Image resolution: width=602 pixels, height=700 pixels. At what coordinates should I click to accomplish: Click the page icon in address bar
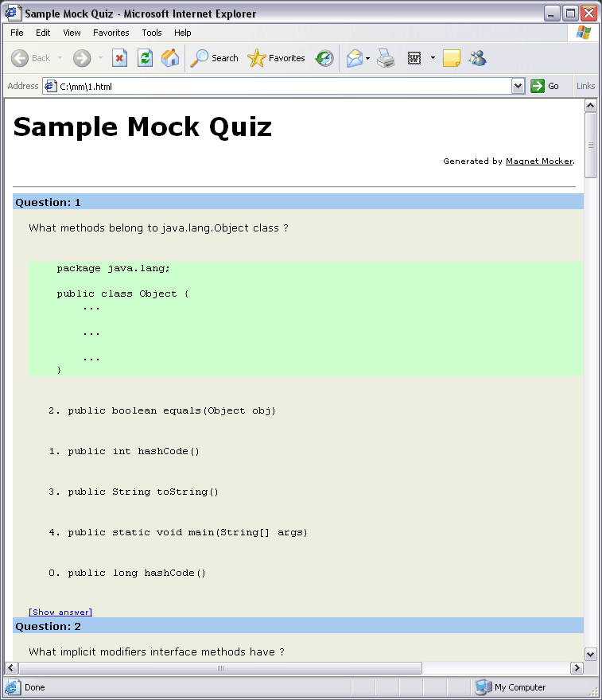[x=50, y=86]
